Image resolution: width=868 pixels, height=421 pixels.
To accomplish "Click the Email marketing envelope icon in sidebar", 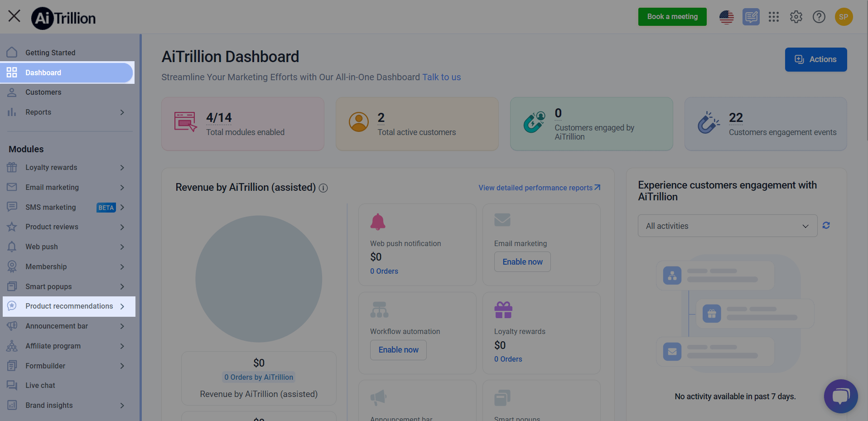I will pos(12,187).
